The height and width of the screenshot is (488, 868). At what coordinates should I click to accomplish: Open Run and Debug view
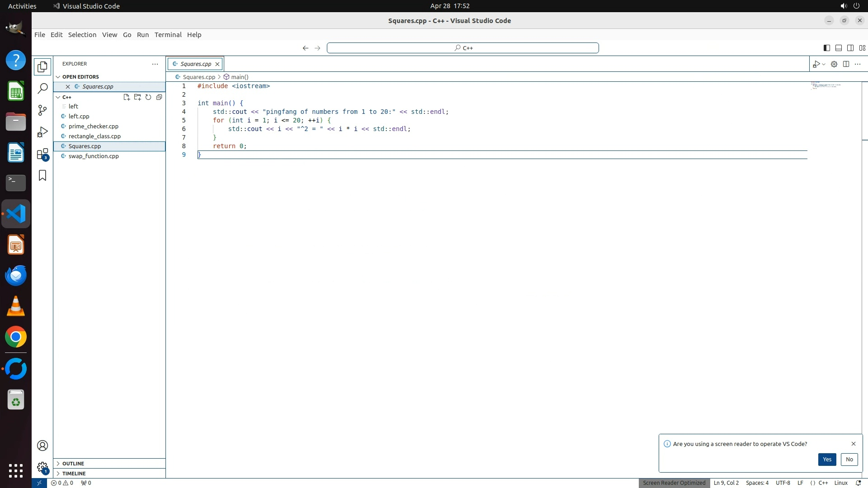coord(42,132)
